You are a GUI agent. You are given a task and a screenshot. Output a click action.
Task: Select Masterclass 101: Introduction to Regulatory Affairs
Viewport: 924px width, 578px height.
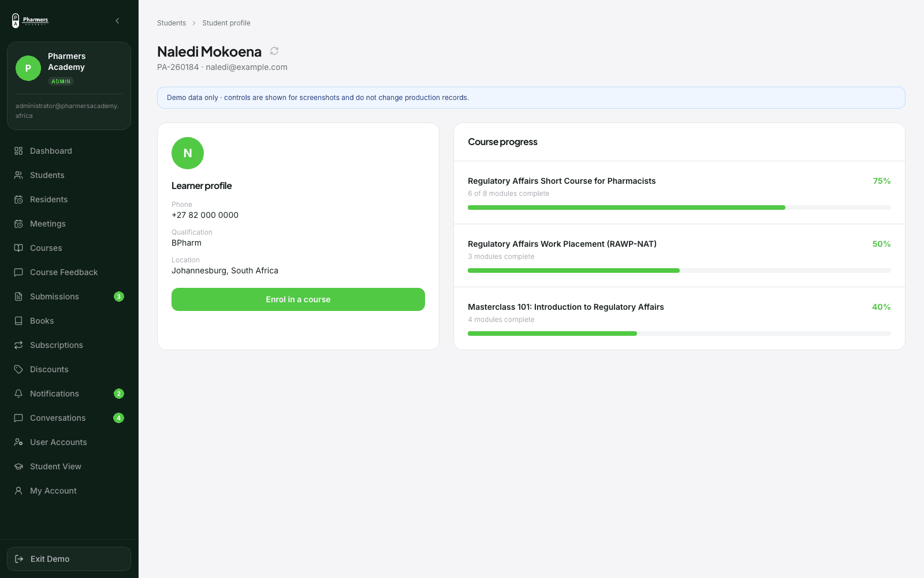click(x=566, y=307)
